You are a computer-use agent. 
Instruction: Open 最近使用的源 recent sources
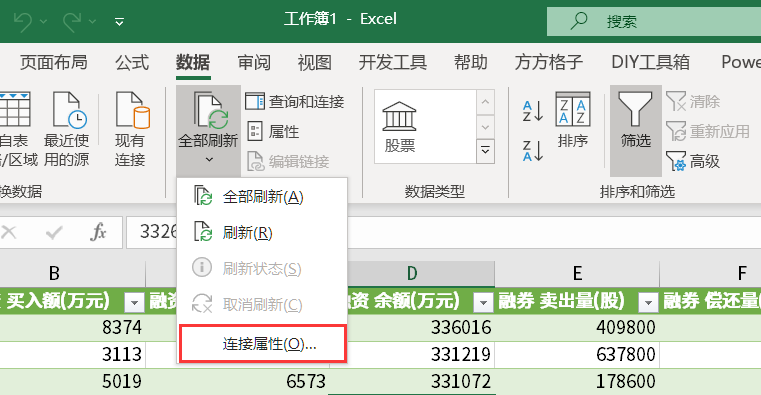point(66,129)
